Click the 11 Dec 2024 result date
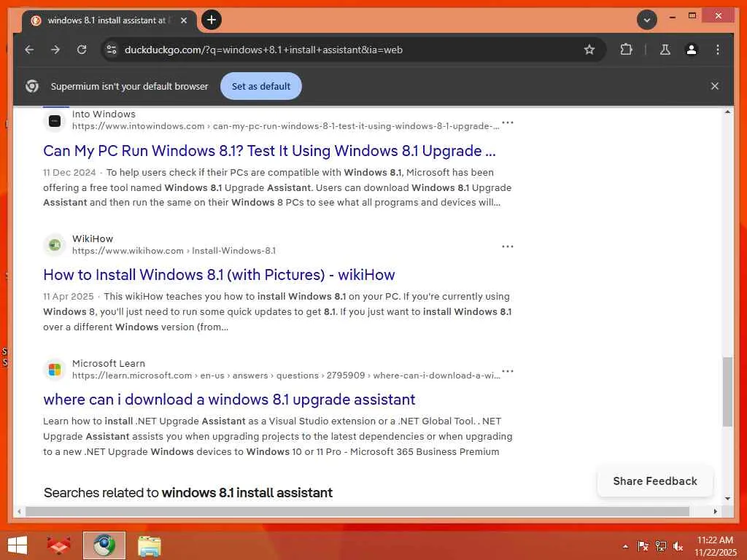The height and width of the screenshot is (560, 747). click(x=69, y=172)
